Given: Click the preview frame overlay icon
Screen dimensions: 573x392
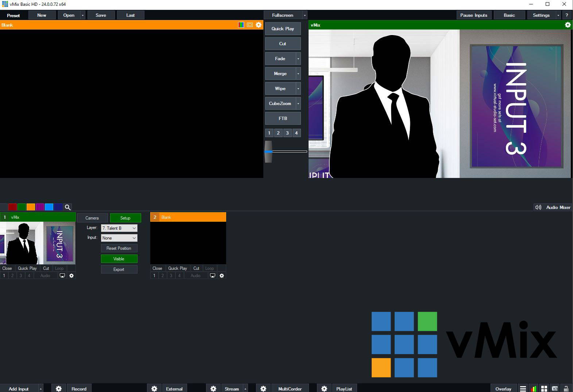Looking at the screenshot, I should tap(250, 25).
